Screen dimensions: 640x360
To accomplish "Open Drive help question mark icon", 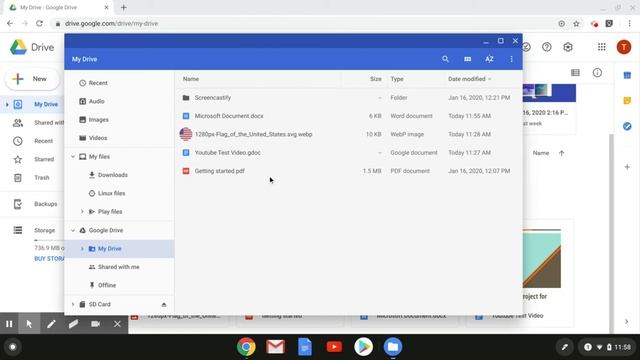I will point(547,47).
